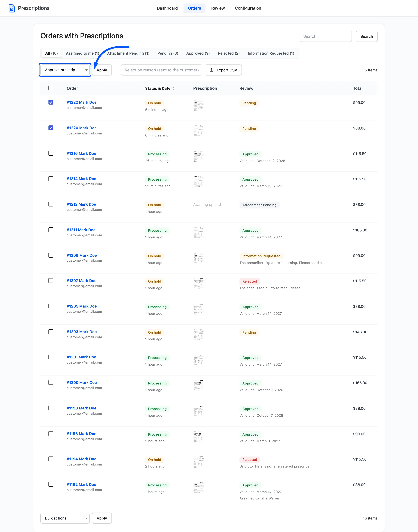View prescription image of order #1214
The width and height of the screenshot is (418, 532).
click(x=199, y=181)
